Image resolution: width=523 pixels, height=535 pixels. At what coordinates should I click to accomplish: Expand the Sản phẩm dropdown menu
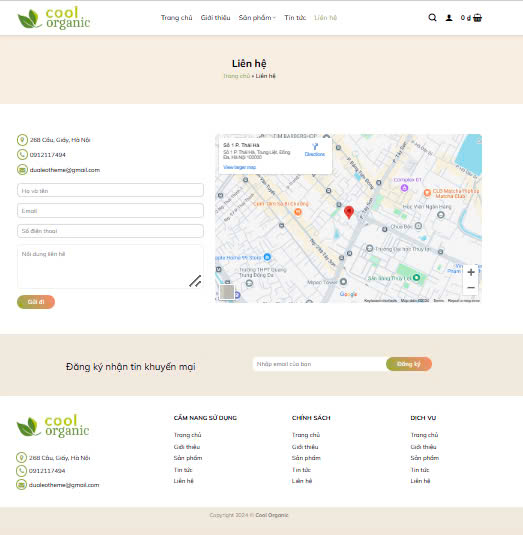click(x=257, y=18)
